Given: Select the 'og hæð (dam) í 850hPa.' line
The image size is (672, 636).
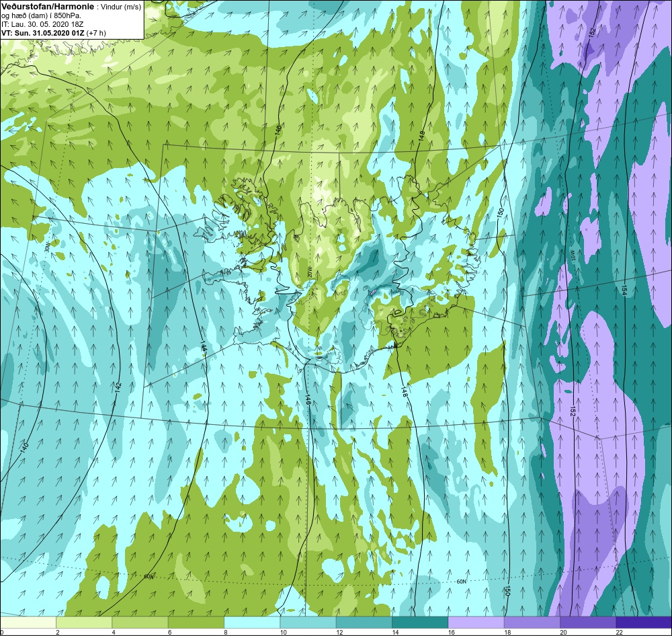Looking at the screenshot, I should point(41,15).
